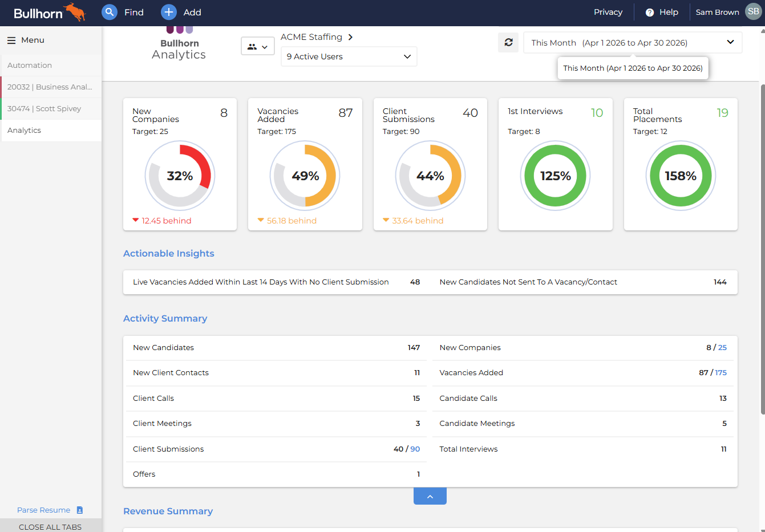Expand ACME Staffing breadcrumb chevron

(x=350, y=37)
